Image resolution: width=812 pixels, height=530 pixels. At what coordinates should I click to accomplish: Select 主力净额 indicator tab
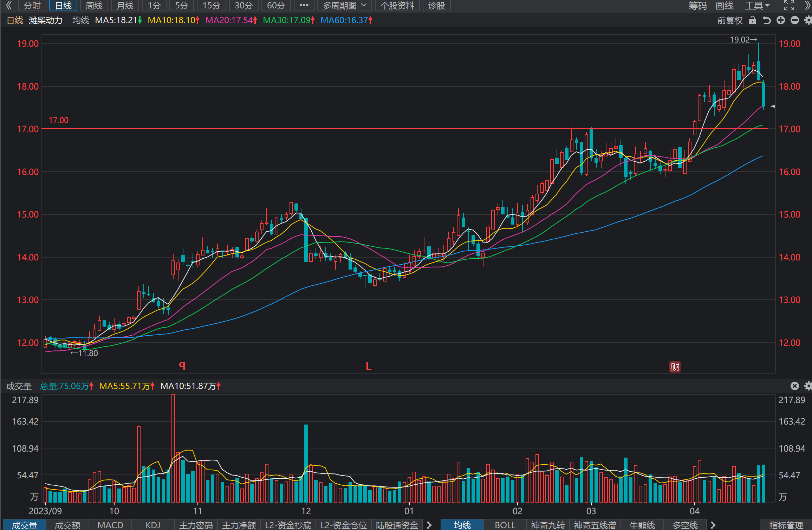click(x=239, y=525)
